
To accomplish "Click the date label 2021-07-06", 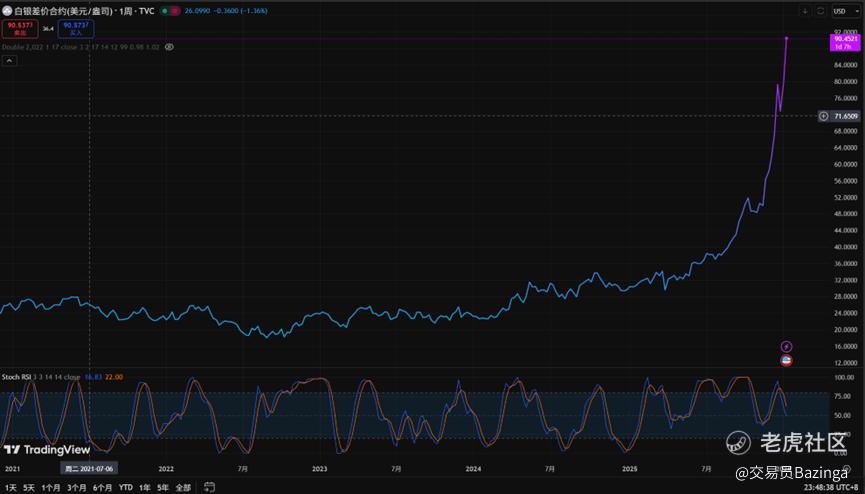I will point(89,469).
